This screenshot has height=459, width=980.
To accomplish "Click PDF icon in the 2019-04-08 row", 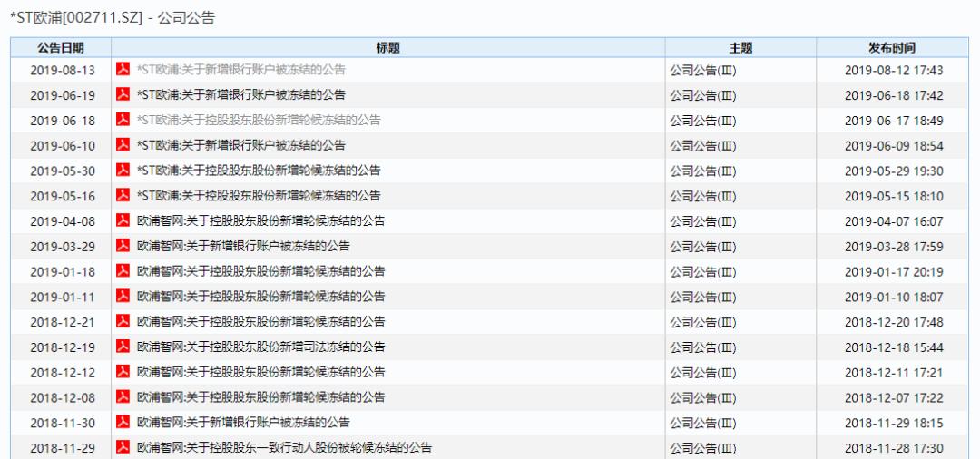I will 123,220.
